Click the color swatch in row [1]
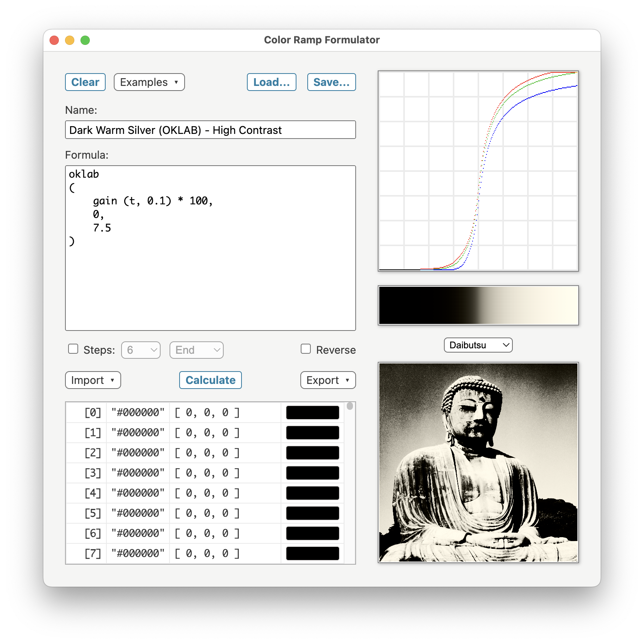 pyautogui.click(x=313, y=433)
